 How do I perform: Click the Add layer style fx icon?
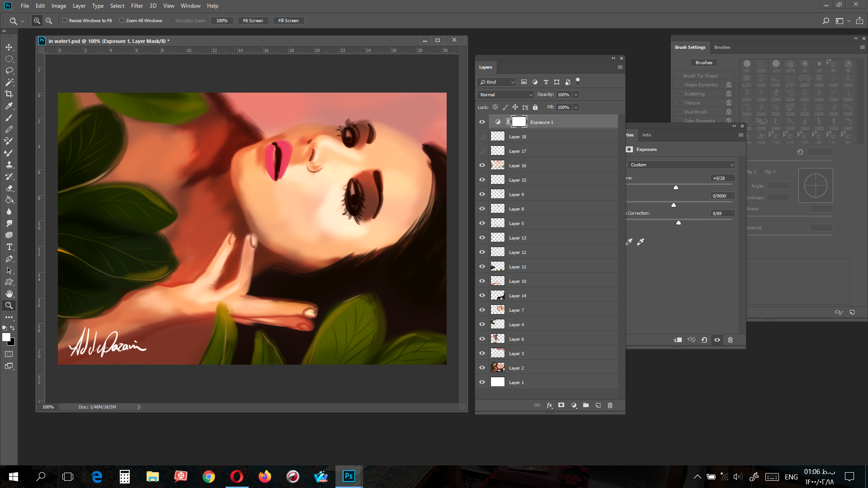[x=549, y=405]
